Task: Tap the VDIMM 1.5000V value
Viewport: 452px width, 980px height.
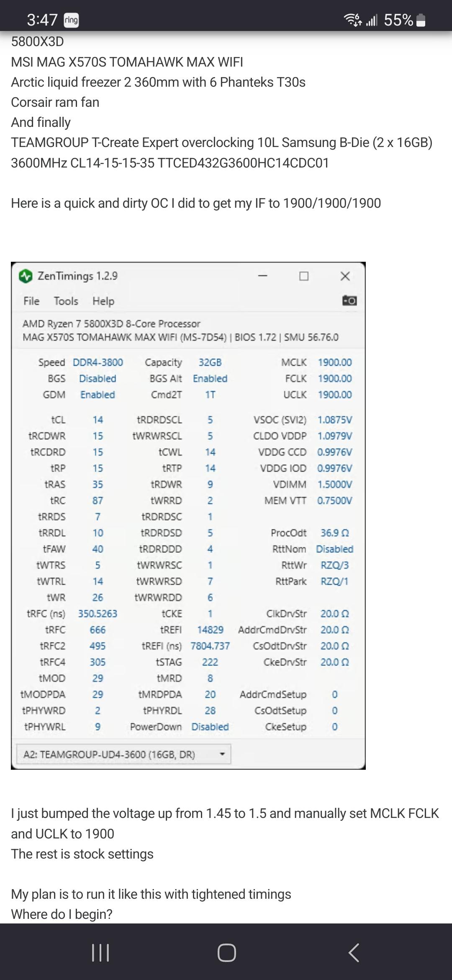Action: 335,484
